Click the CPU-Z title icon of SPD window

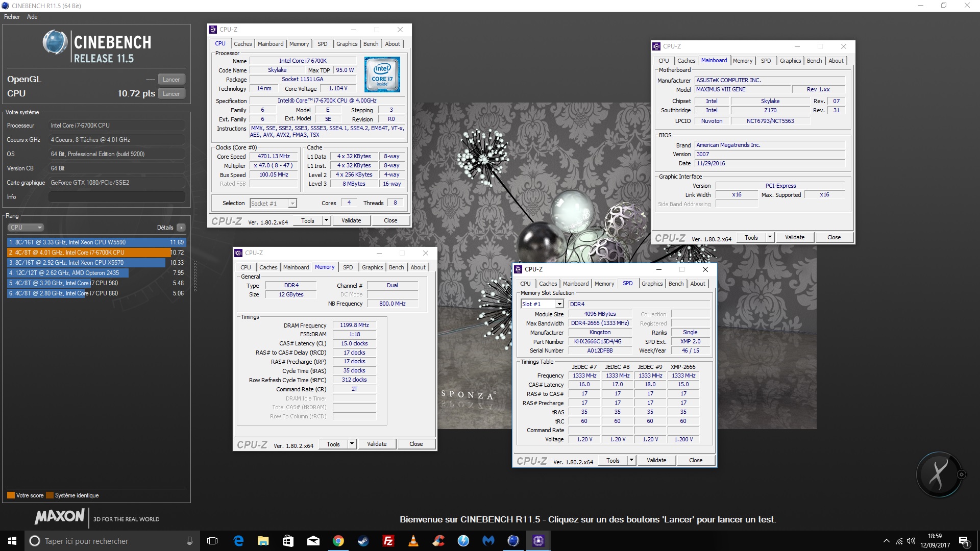(x=518, y=269)
